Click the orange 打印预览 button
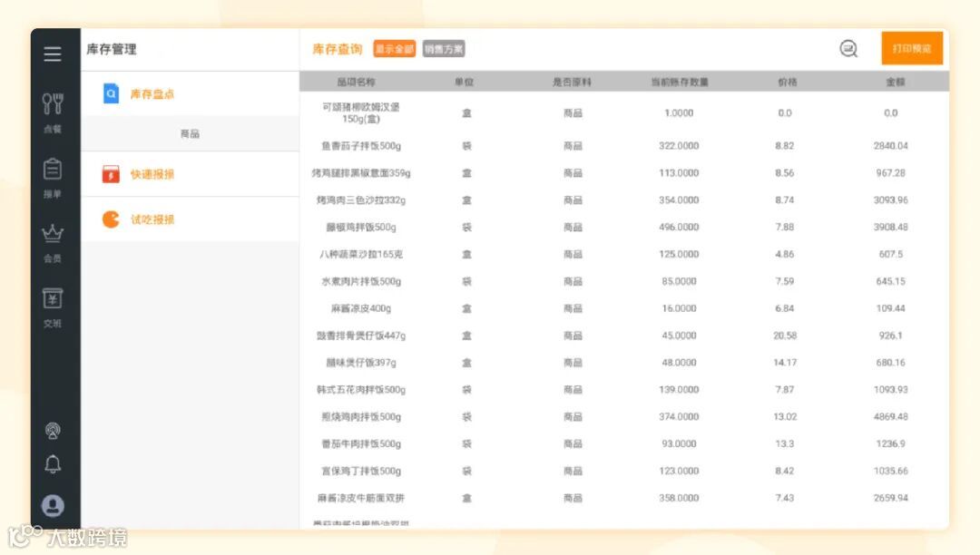The height and width of the screenshot is (555, 980). tap(912, 48)
